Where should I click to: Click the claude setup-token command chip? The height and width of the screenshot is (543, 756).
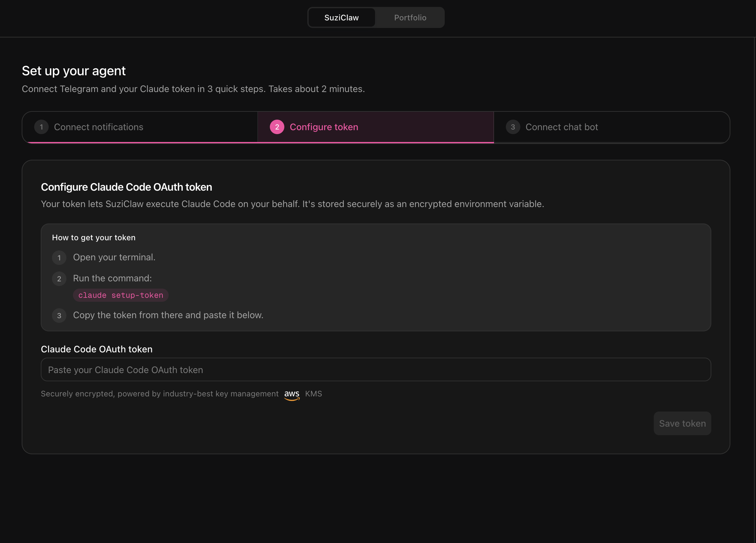click(121, 295)
